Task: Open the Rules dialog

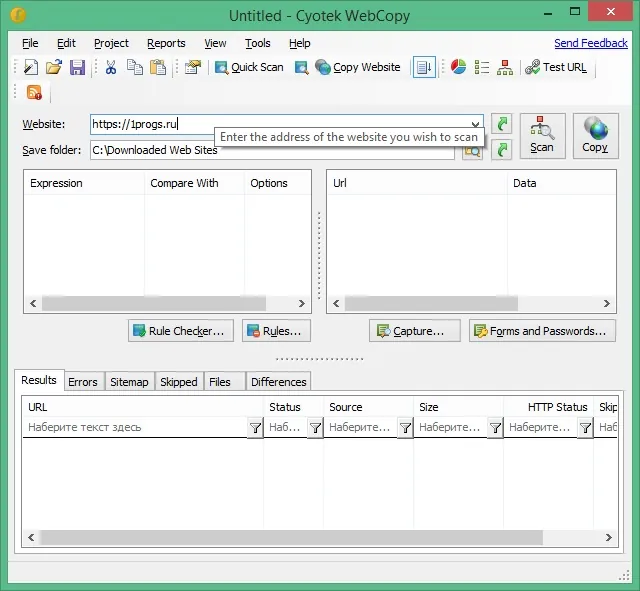Action: click(276, 331)
